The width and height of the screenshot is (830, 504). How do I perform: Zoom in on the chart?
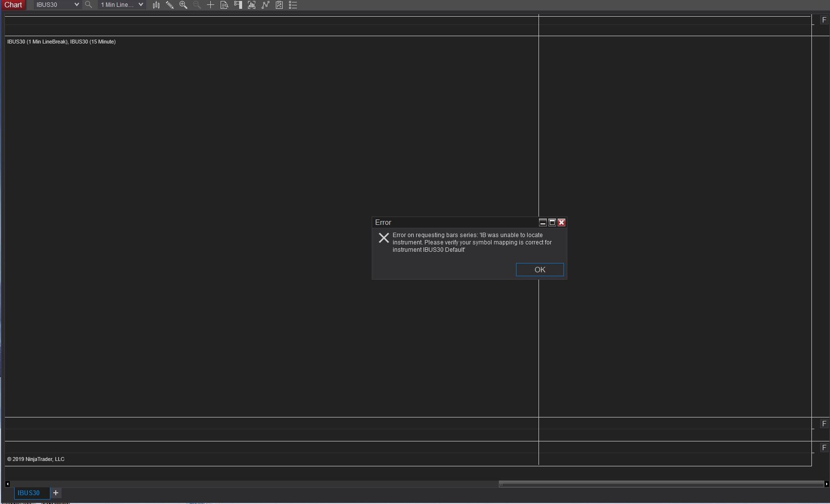pos(184,5)
